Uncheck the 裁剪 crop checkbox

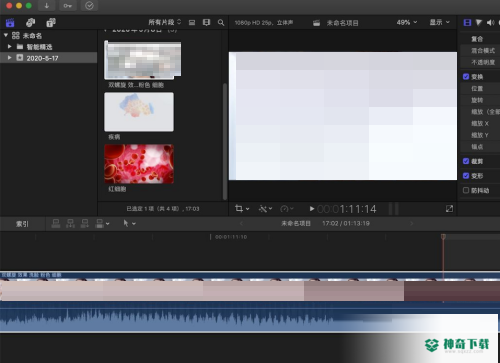point(466,161)
